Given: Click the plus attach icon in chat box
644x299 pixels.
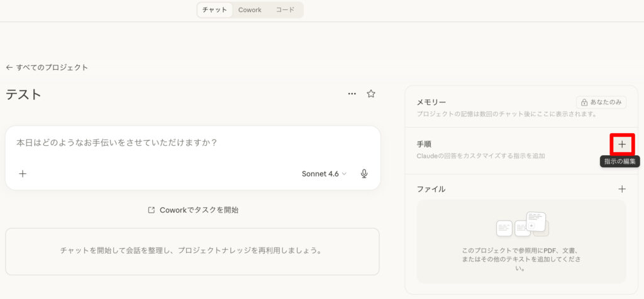Looking at the screenshot, I should click(23, 174).
